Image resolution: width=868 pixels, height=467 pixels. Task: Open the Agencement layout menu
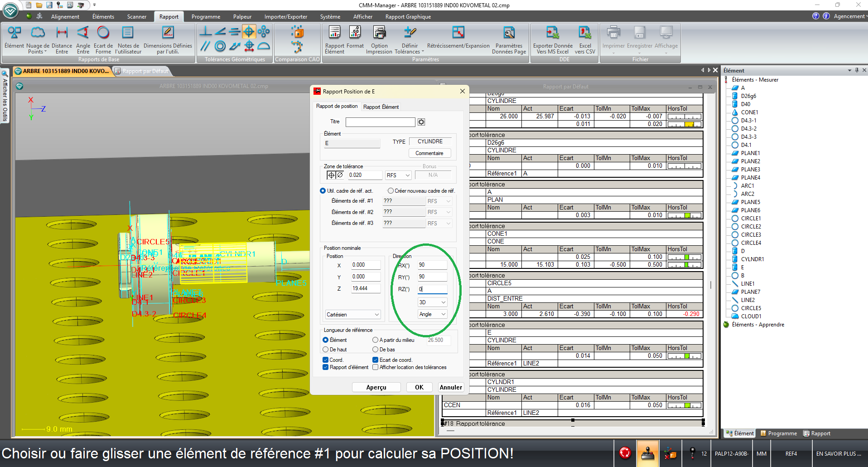tap(850, 16)
